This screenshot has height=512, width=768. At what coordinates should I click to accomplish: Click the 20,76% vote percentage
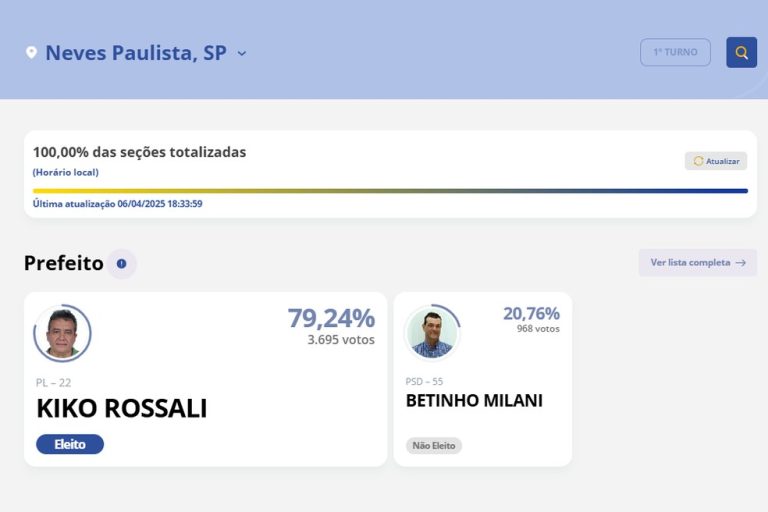pyautogui.click(x=531, y=314)
